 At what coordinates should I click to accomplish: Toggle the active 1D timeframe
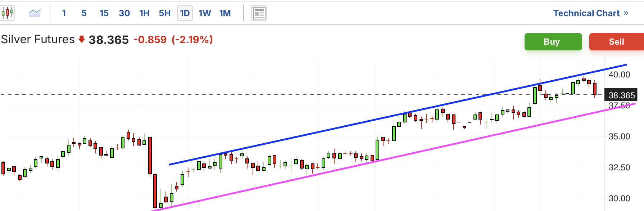tap(185, 13)
